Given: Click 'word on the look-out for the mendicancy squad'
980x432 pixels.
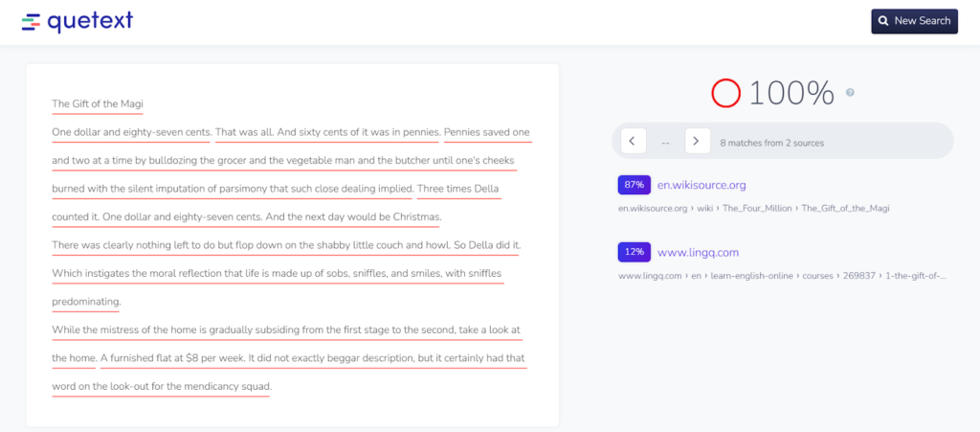Looking at the screenshot, I should tap(162, 386).
